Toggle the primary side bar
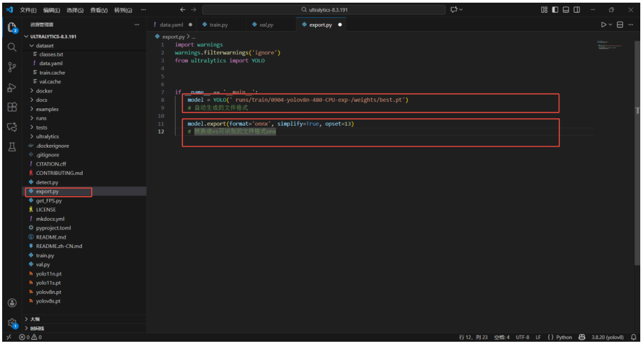 555,10
